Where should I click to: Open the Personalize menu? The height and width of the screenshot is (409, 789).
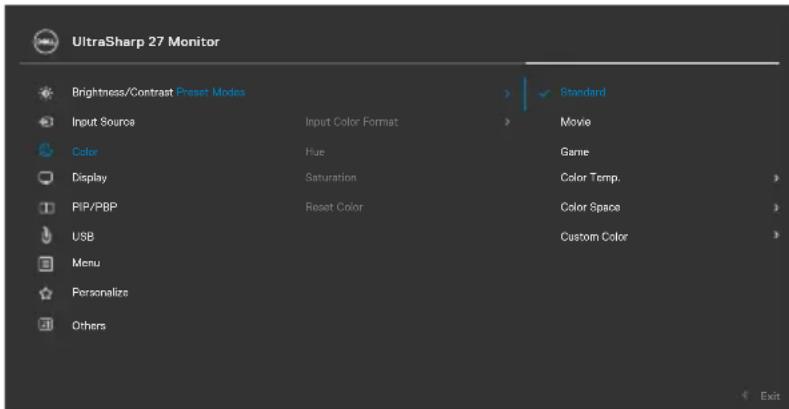coord(100,293)
